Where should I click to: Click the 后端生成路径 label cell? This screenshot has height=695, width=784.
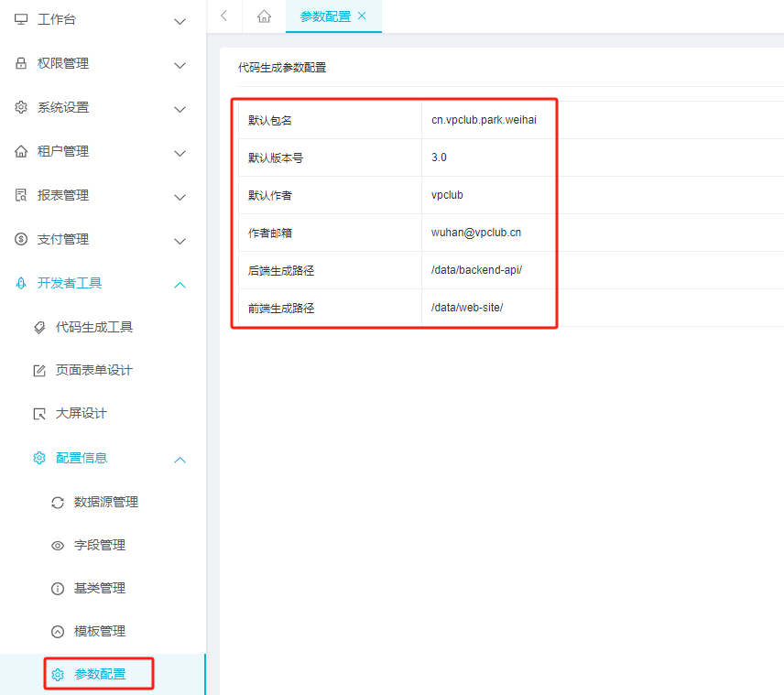pyautogui.click(x=330, y=270)
